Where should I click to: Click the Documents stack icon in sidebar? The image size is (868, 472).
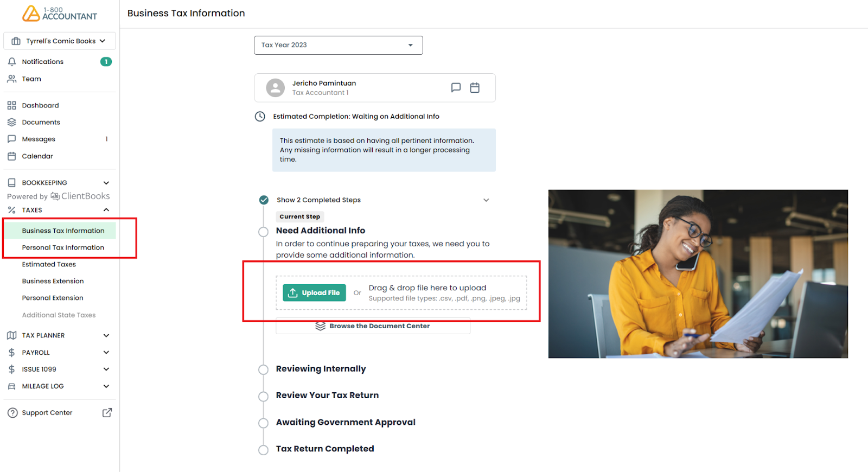coord(12,122)
